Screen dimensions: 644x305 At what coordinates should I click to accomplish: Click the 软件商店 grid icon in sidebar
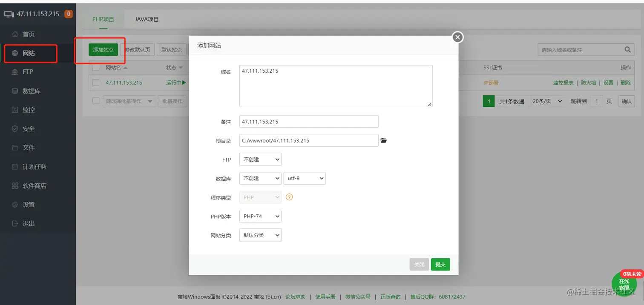(15, 185)
